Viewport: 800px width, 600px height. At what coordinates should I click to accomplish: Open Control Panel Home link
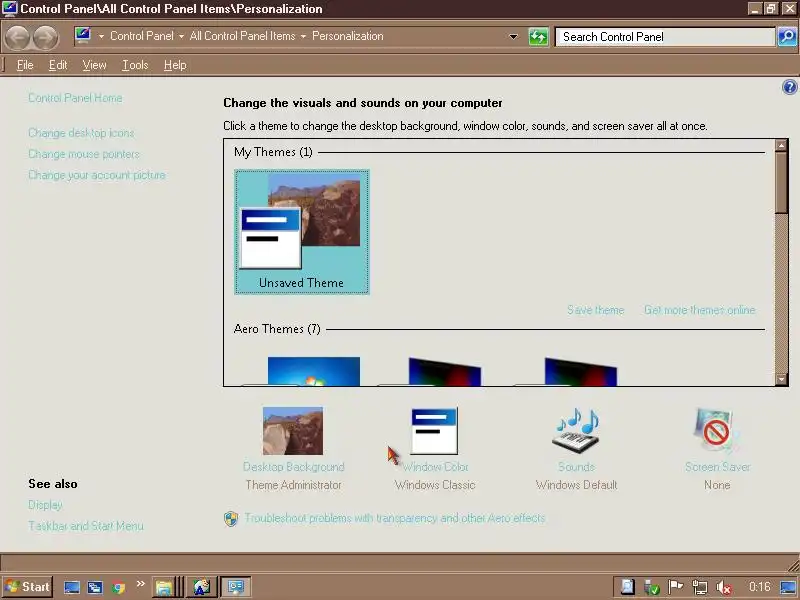pos(75,98)
